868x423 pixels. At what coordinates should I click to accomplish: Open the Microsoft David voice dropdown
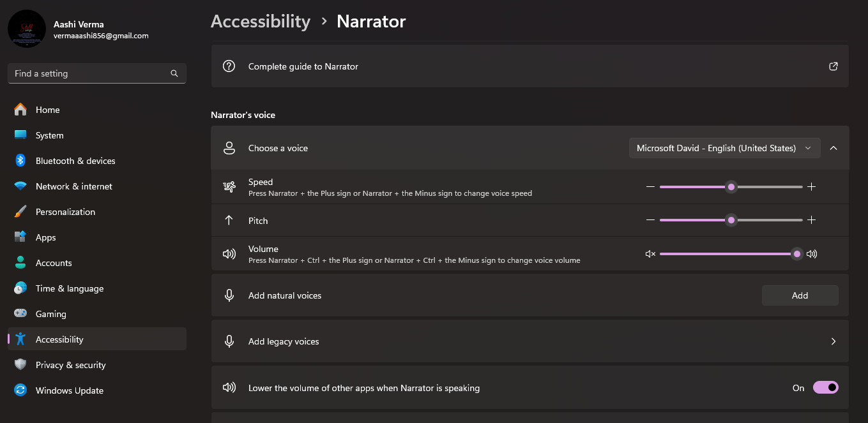coord(724,148)
